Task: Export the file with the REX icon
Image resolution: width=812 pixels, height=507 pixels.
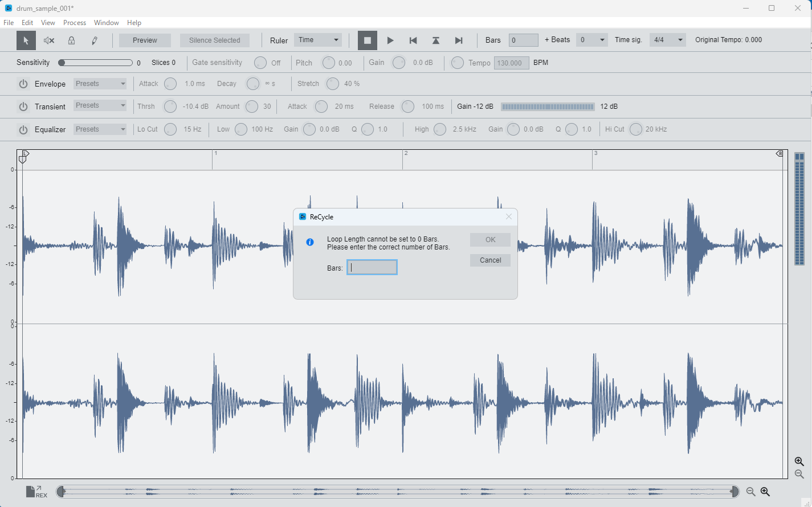Action: tap(36, 492)
